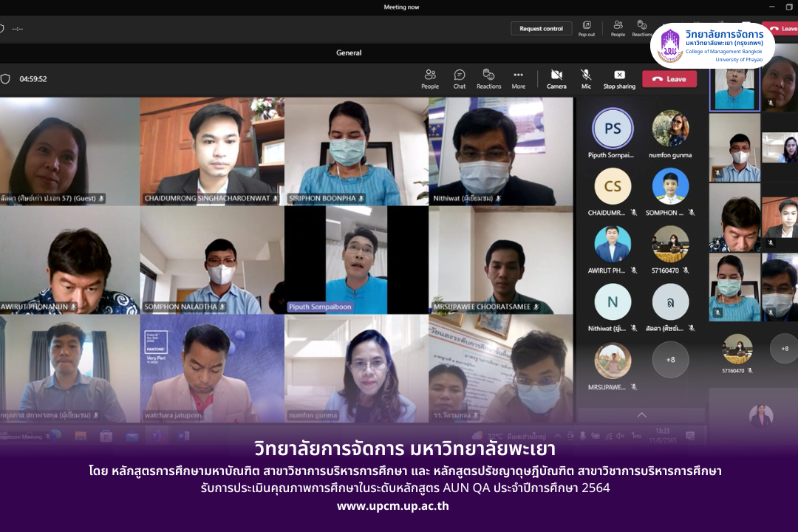Viewport: 798px width, 532px height.
Task: Open File Explorer on the taskbar
Action: coord(81,436)
